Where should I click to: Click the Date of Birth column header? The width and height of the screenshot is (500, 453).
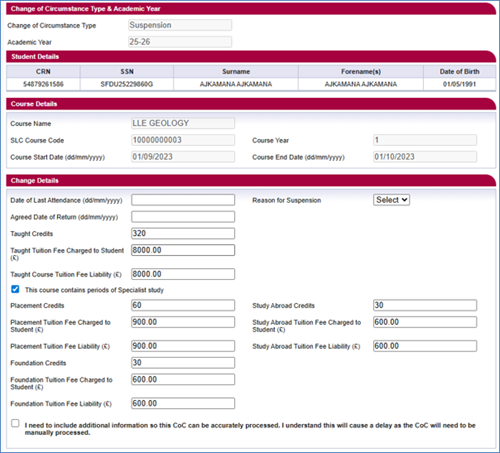pos(459,71)
